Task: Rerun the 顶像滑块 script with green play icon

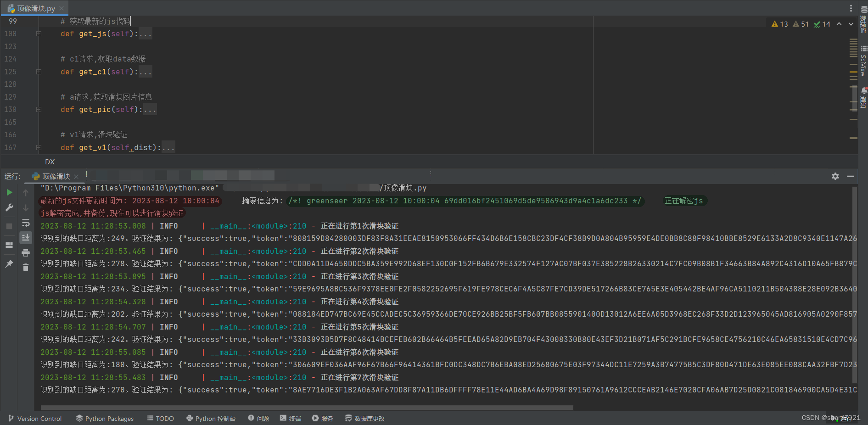Action: coord(9,192)
